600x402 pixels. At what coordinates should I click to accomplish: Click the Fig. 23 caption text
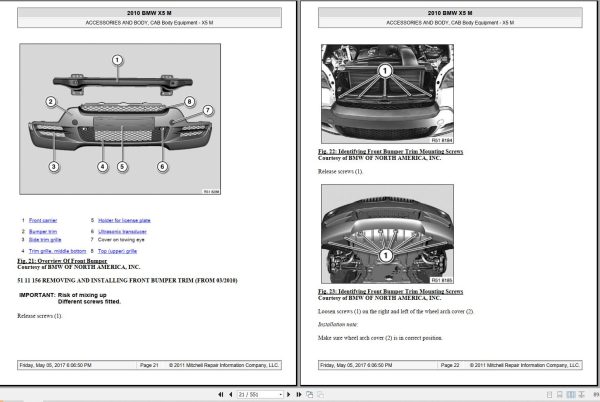390,291
